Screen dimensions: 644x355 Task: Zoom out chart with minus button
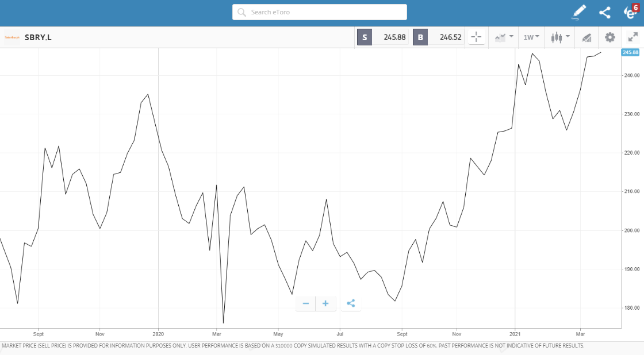coord(306,303)
